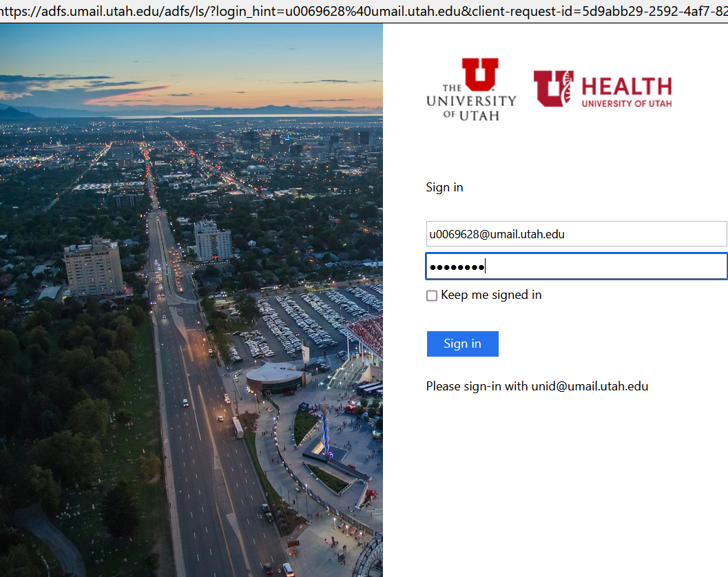
Task: Focus the email field containing u0069628@umail.utah.edu
Action: 576,234
